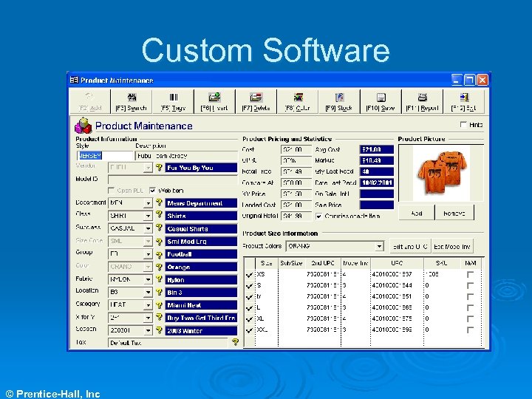Click the Original Retail input field
Image resolution: width=532 pixels, height=399 pixels.
click(296, 216)
